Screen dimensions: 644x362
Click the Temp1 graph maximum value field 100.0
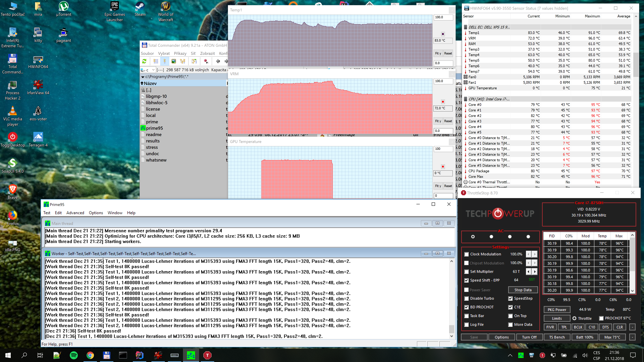click(x=443, y=17)
